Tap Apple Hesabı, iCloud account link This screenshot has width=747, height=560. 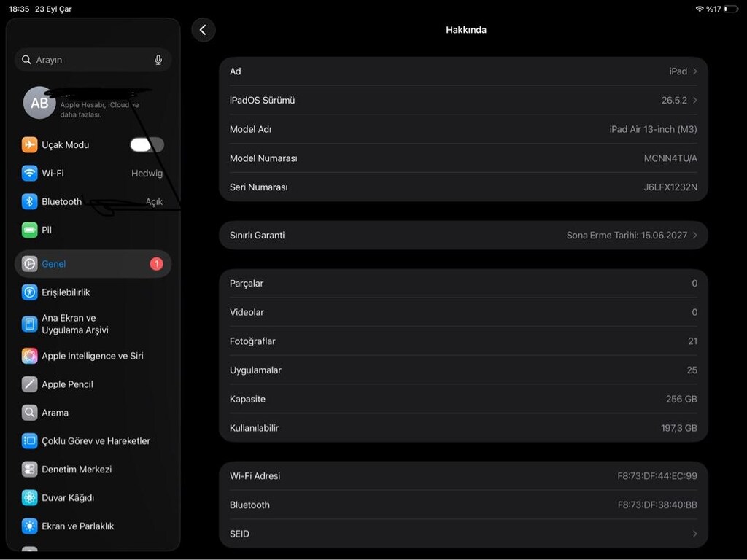[99, 109]
